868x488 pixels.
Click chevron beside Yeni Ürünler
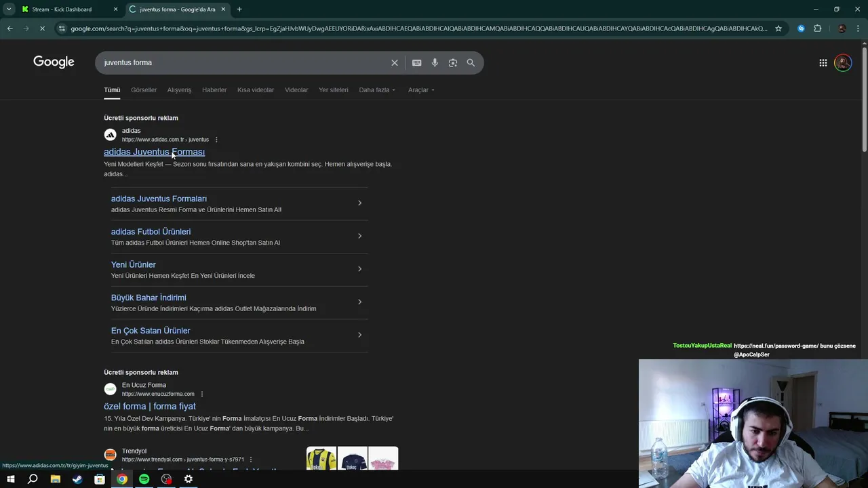(359, 269)
